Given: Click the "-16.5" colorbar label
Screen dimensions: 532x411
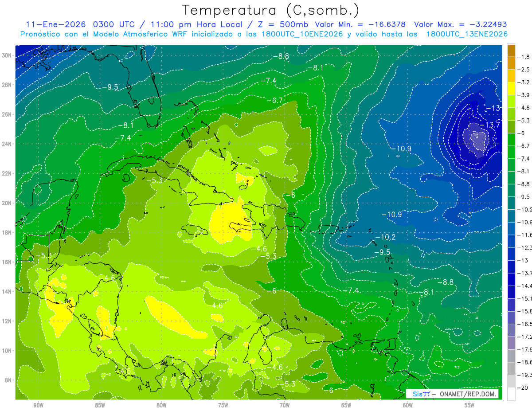Looking at the screenshot, I should click(x=526, y=324).
